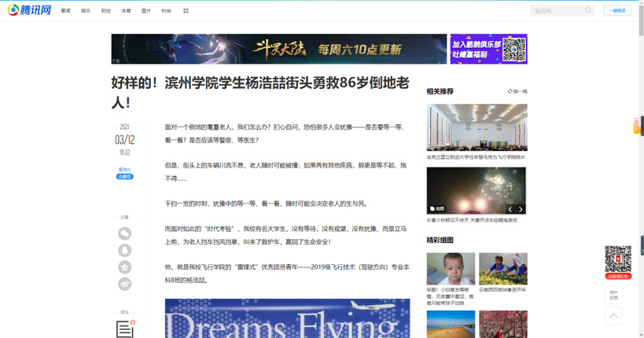This screenshot has width=644, height=338.
Task: Click the 斗罗大陆 banner advertisement
Action: [x=278, y=49]
